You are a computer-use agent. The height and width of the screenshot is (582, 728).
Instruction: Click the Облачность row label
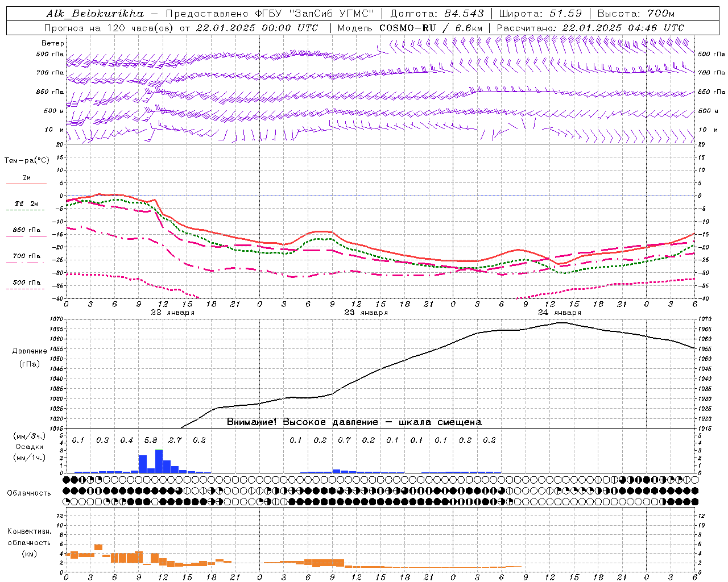point(28,493)
